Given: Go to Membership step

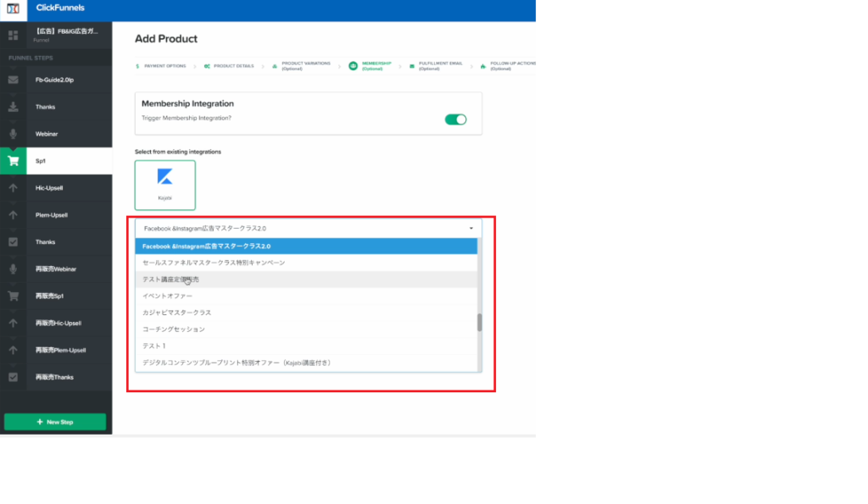Looking at the screenshot, I should (x=370, y=66).
